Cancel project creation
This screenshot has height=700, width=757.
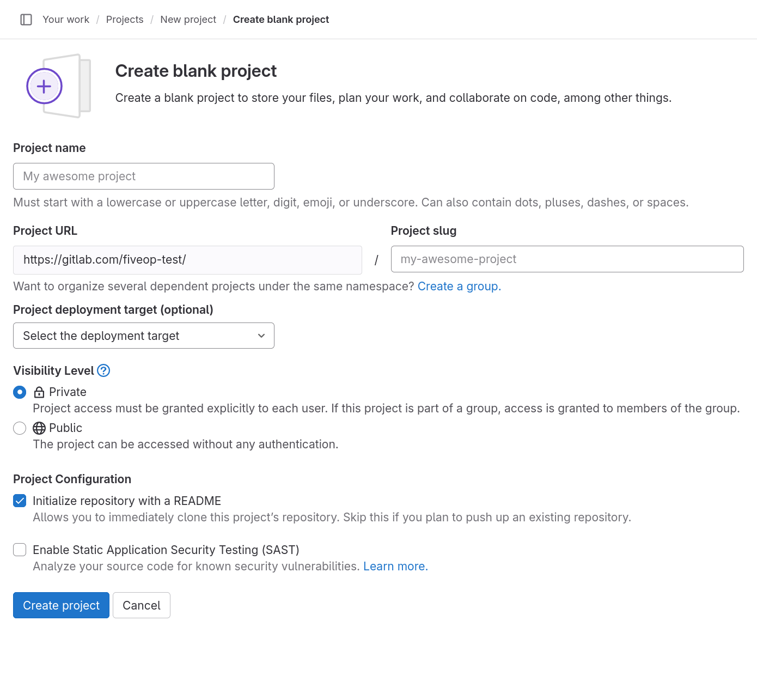pos(141,605)
